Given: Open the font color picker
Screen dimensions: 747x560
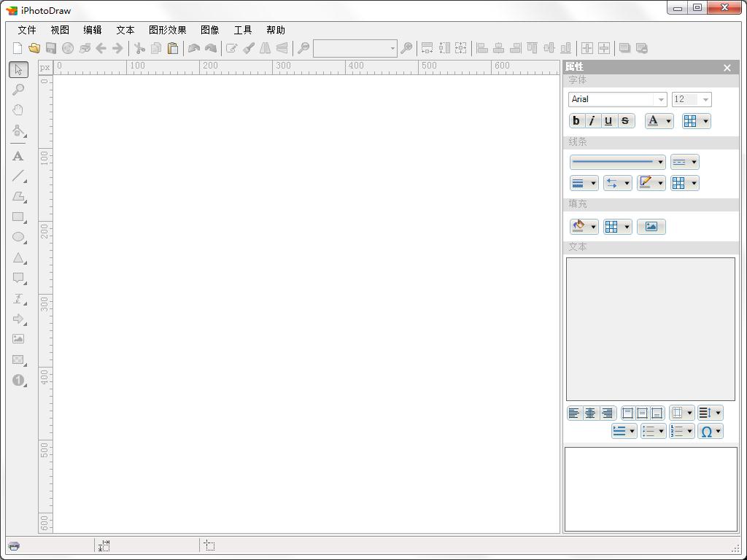Looking at the screenshot, I should (659, 121).
